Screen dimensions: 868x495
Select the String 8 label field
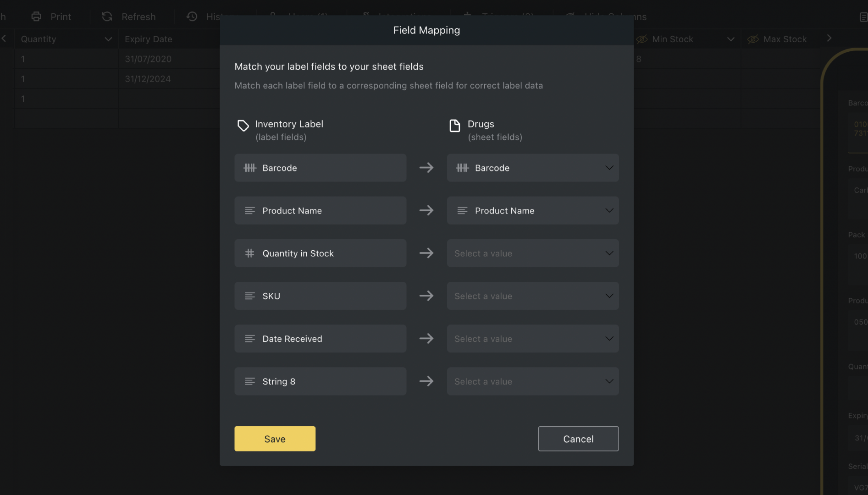[320, 381]
